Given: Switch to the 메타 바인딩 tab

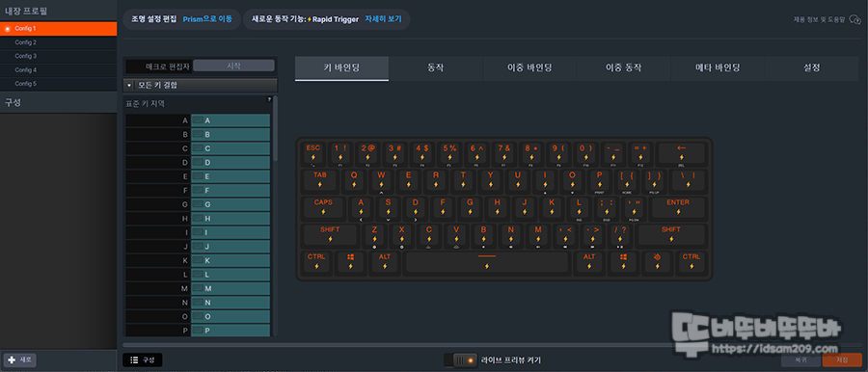Looking at the screenshot, I should pyautogui.click(x=718, y=68).
